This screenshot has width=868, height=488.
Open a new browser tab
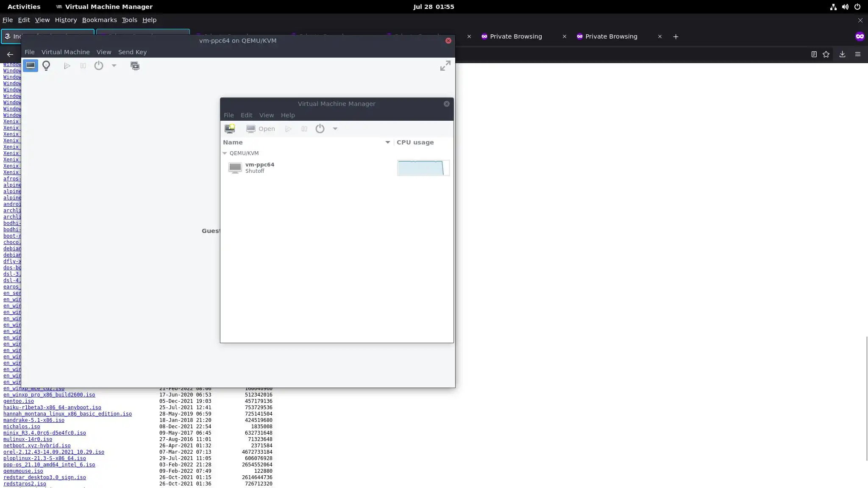pos(676,36)
